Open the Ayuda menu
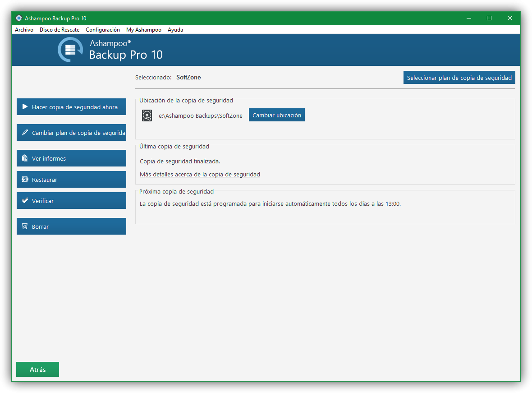Screen dimensions: 532x393 tap(175, 29)
